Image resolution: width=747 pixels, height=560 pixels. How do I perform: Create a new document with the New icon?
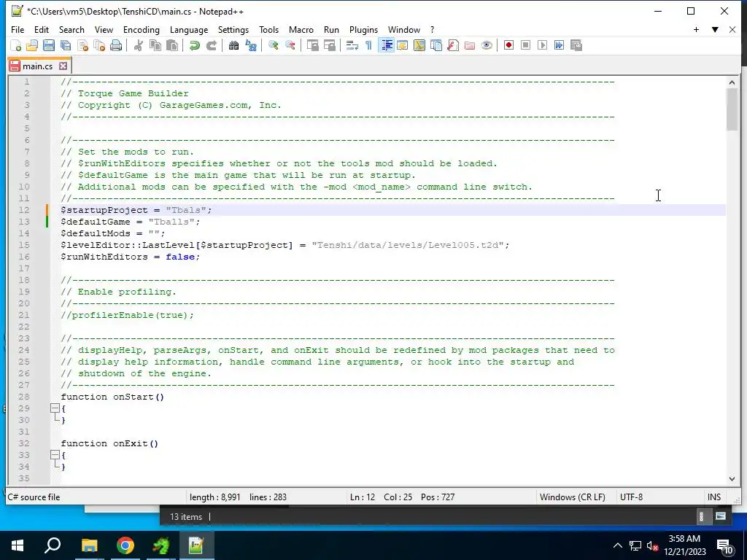16,45
